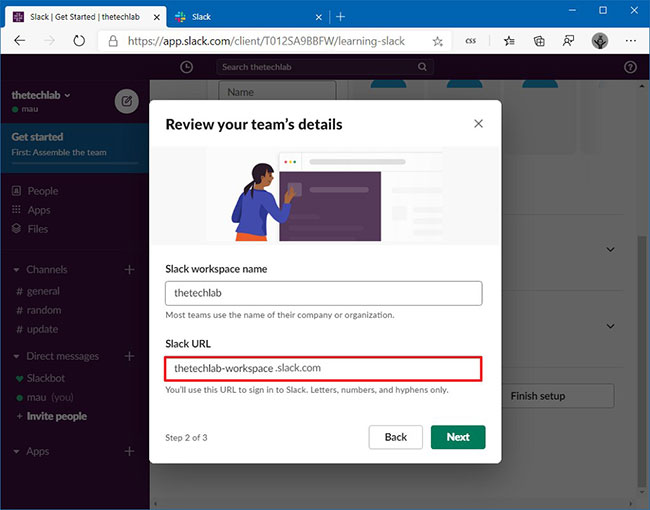
Task: Collapse the Direct messages section
Action: [16, 356]
